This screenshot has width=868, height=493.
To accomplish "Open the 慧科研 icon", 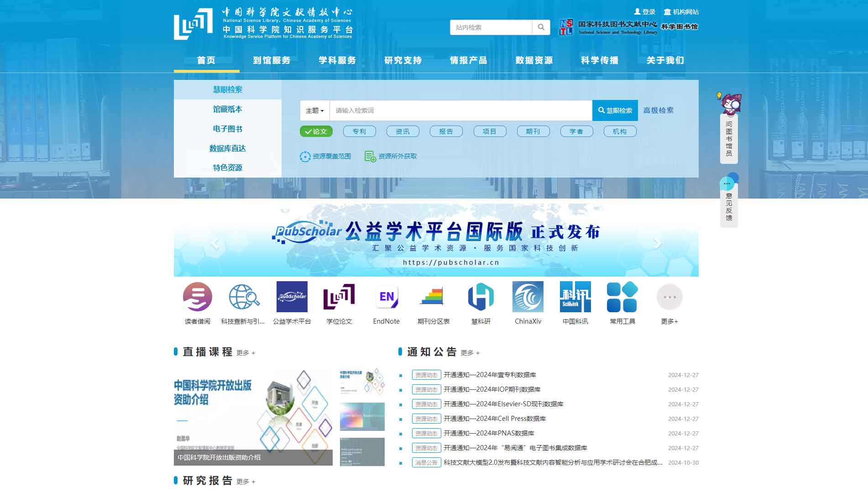I will point(481,297).
